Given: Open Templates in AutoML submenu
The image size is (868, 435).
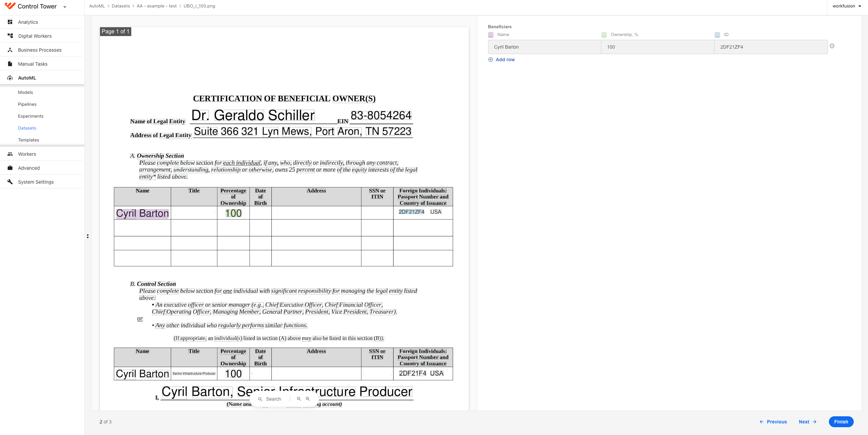Looking at the screenshot, I should 29,140.
